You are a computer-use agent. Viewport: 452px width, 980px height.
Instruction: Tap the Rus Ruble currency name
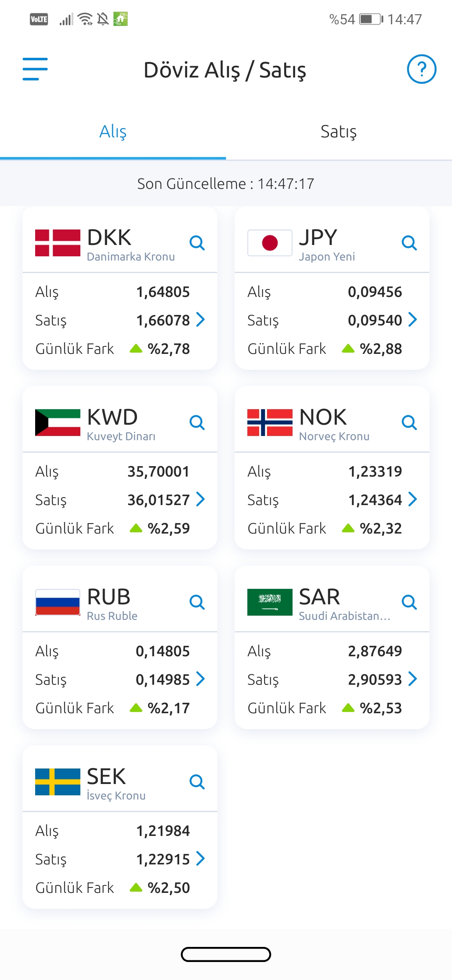(x=112, y=616)
